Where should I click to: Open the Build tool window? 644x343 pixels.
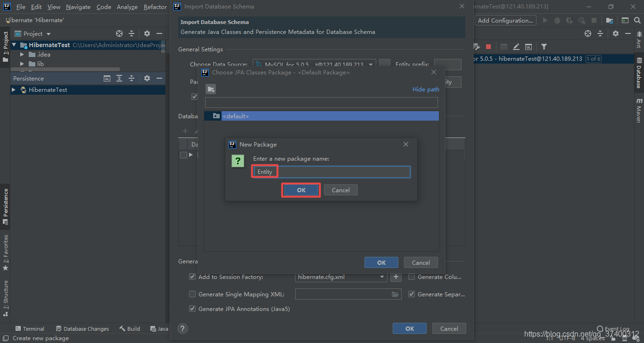pos(130,328)
